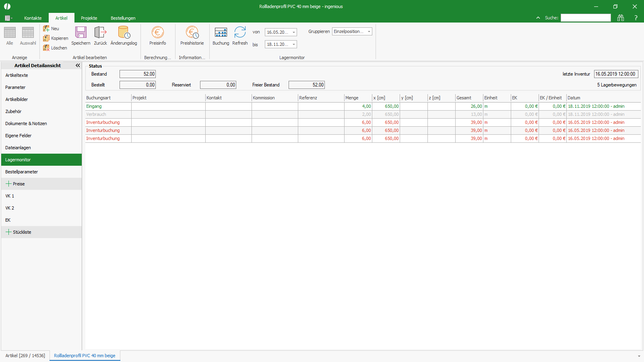Open search with the binoculars icon

621,17
